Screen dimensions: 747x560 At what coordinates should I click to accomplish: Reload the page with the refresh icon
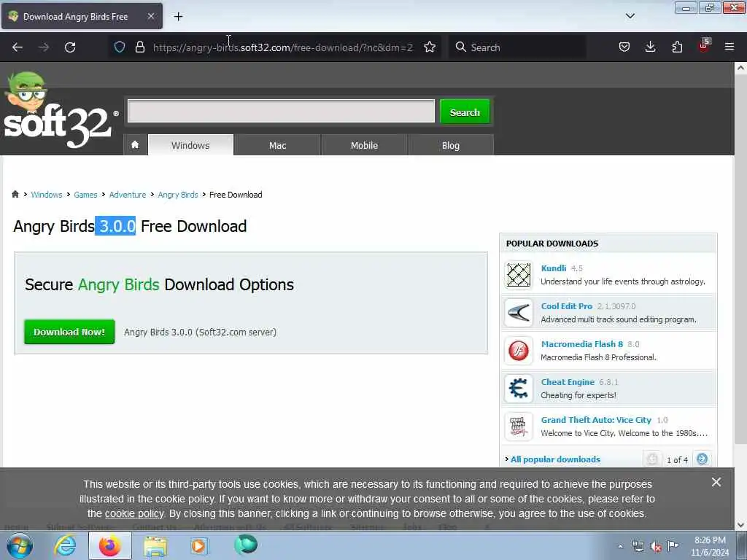click(70, 47)
